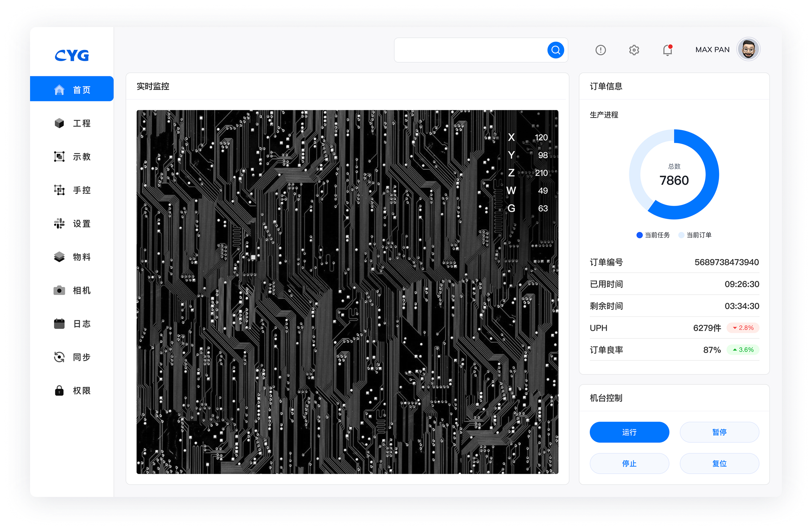Click the CYG logo

coord(72,55)
